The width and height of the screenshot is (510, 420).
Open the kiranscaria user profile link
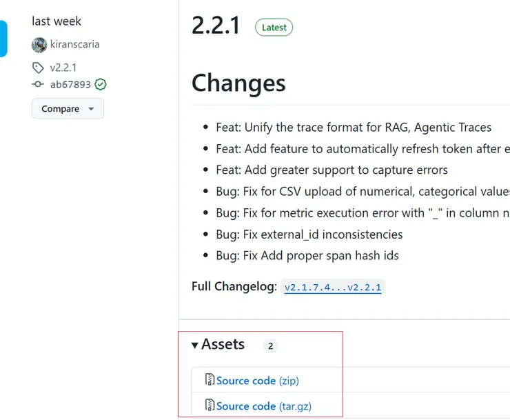click(75, 45)
